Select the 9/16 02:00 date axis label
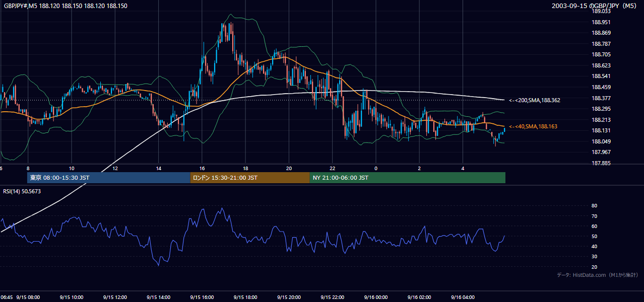The height and width of the screenshot is (302, 644). click(x=419, y=297)
